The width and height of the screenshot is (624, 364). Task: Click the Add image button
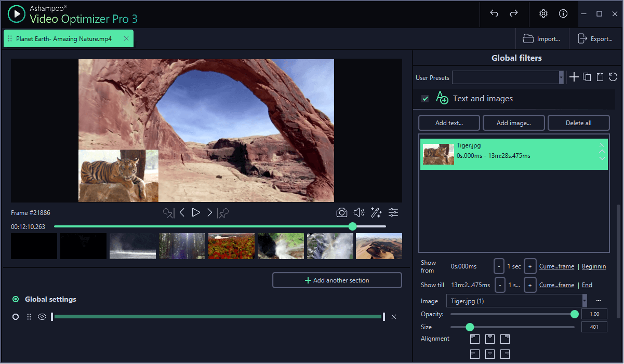point(513,123)
